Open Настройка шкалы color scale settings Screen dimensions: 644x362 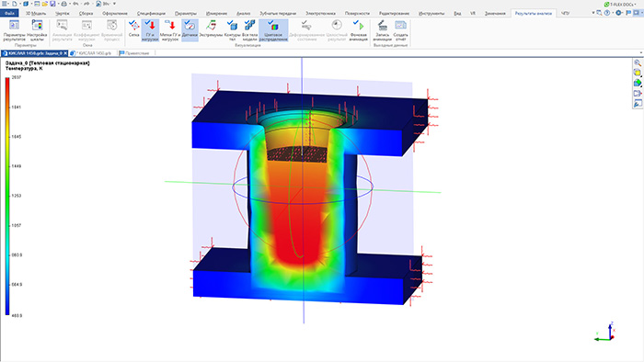pos(37,30)
